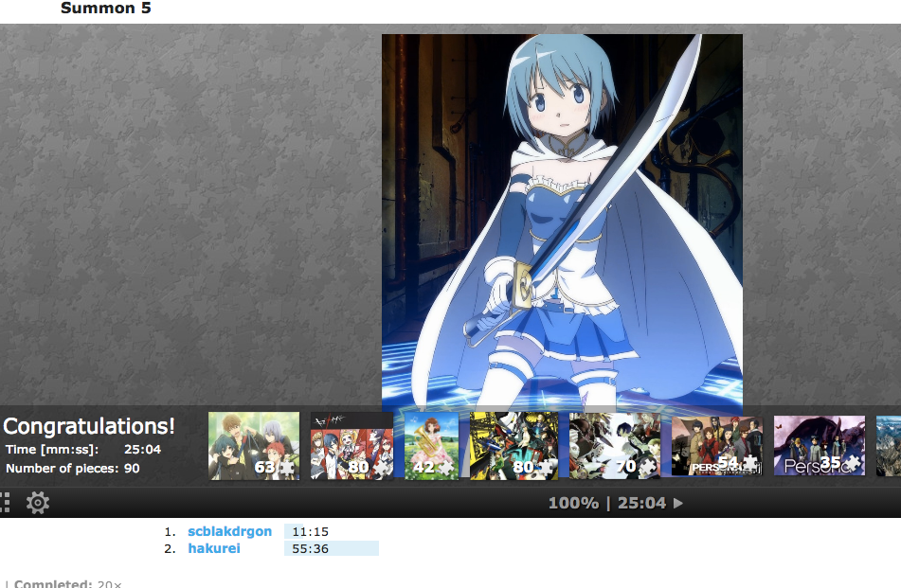Click the dotted grip icon beside the gear
The width and height of the screenshot is (901, 588).
coord(5,503)
